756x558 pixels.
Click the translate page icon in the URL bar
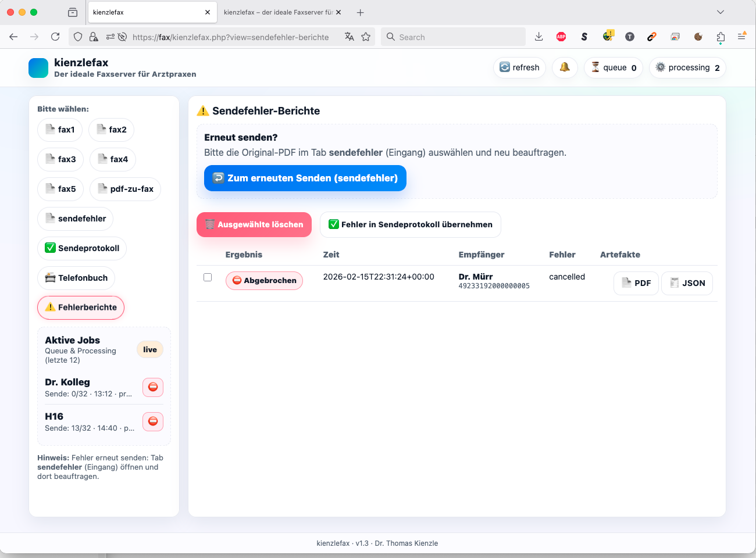coord(349,37)
